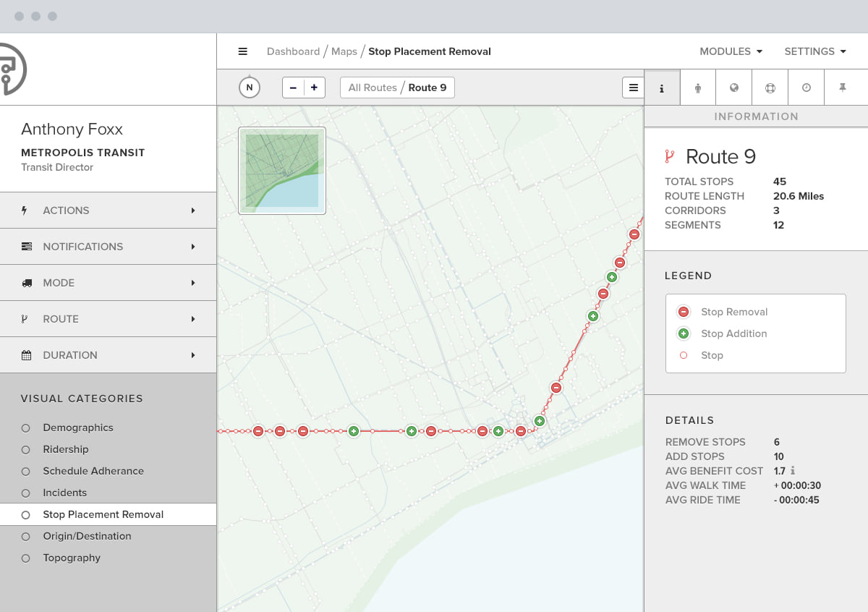Click the Duration calendar icon
Image resolution: width=868 pixels, height=612 pixels.
coord(26,355)
